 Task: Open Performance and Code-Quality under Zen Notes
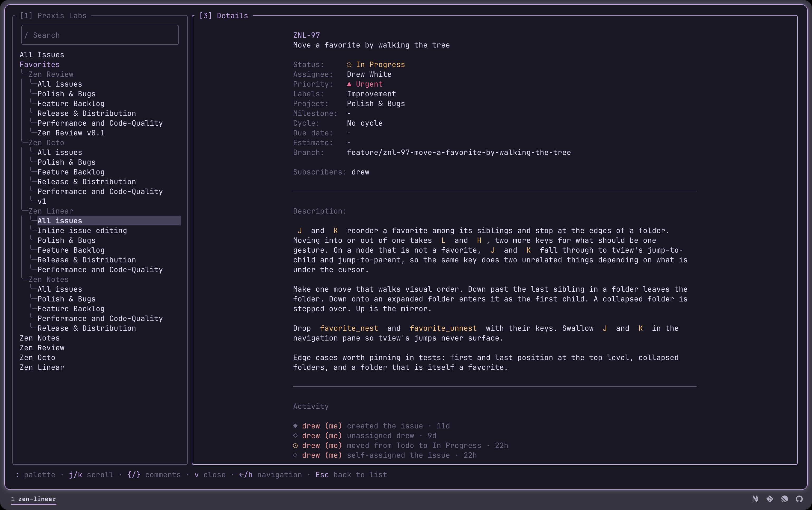[100, 318]
